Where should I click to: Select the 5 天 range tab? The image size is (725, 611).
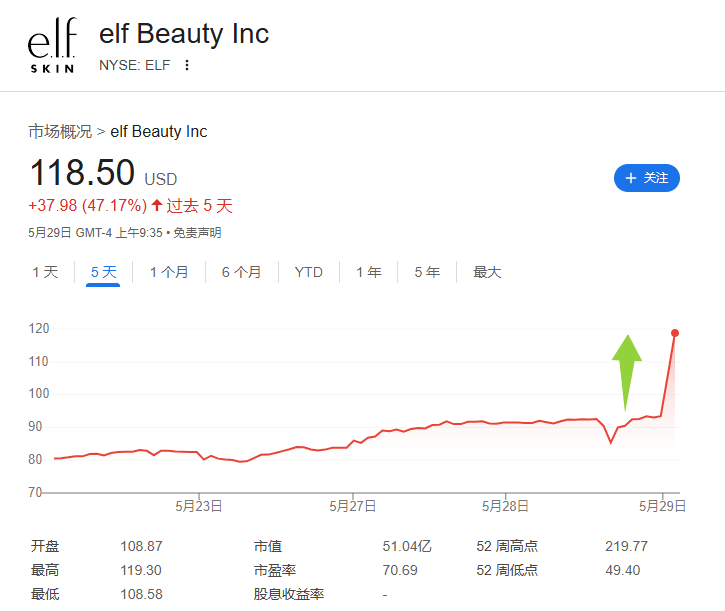pyautogui.click(x=103, y=272)
